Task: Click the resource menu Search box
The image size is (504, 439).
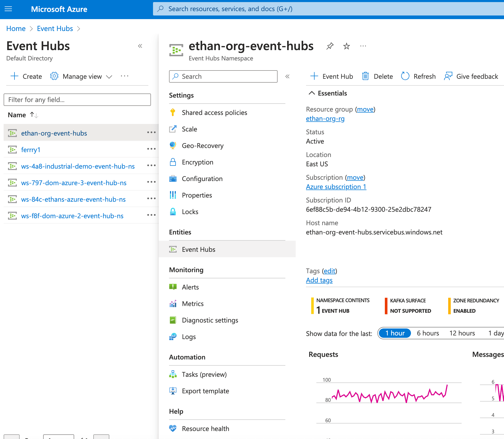Action: click(x=223, y=76)
